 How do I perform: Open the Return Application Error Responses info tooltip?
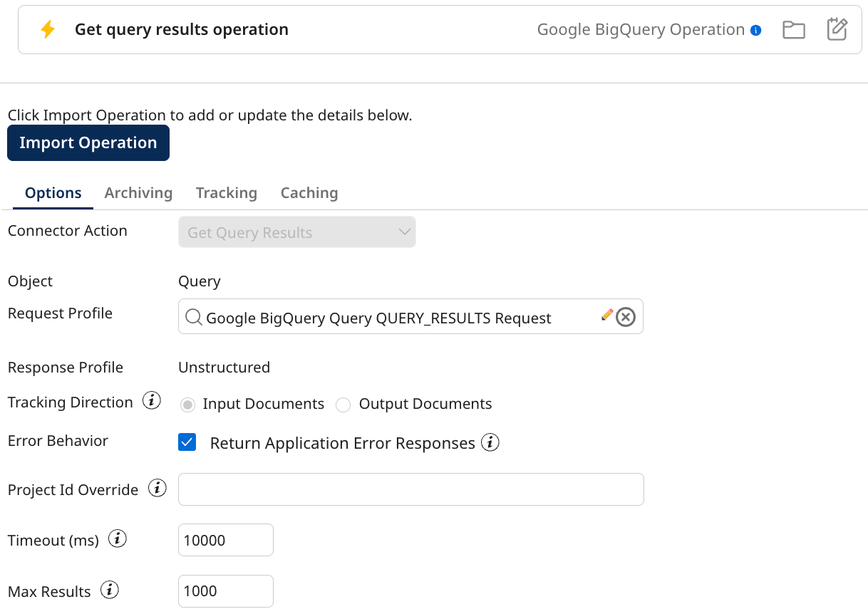click(x=491, y=442)
